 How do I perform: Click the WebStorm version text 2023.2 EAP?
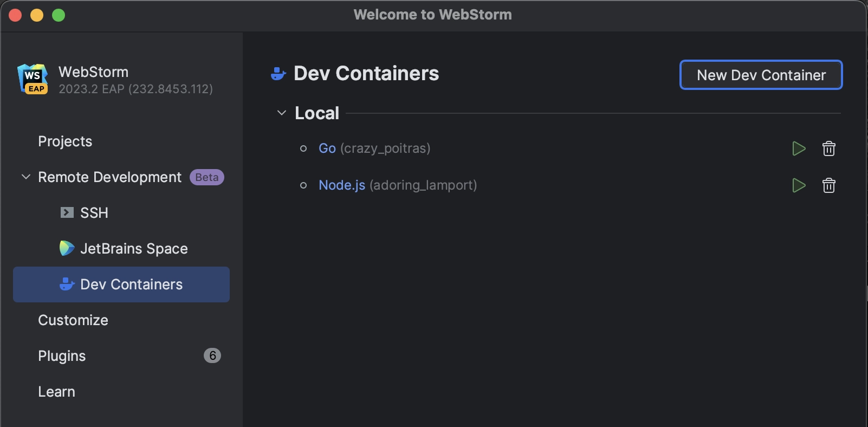(135, 89)
